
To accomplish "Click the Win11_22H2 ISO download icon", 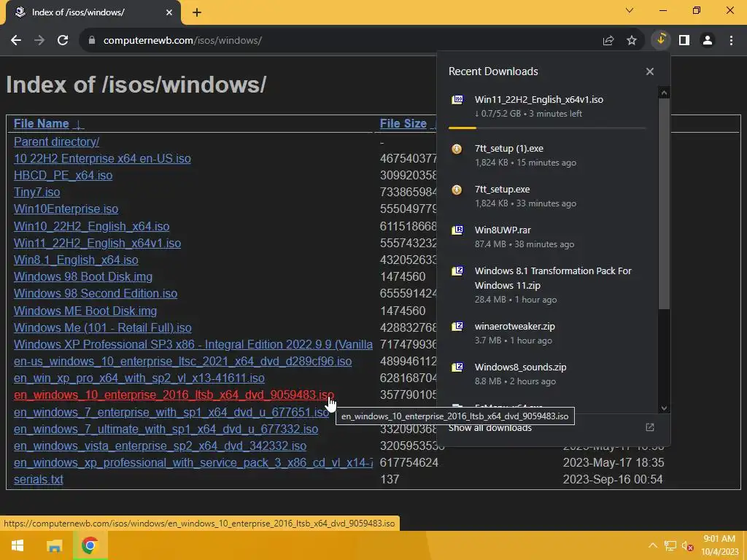I will click(457, 99).
